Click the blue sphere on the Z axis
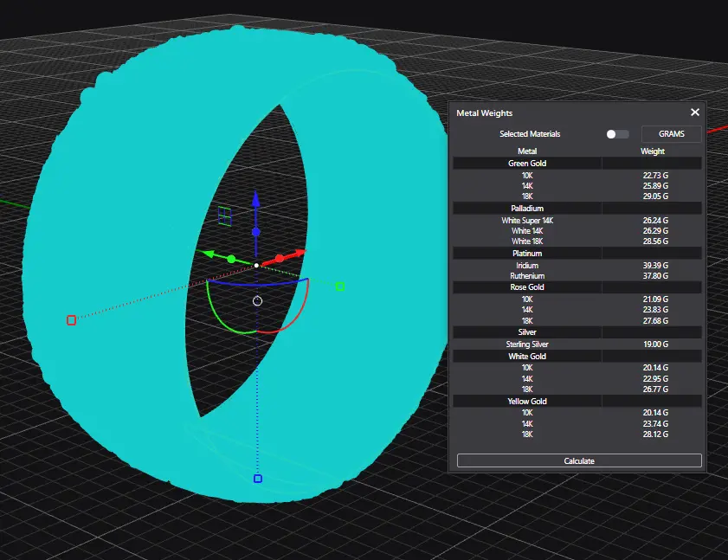Viewport: 728px width, 560px height. pos(255,232)
